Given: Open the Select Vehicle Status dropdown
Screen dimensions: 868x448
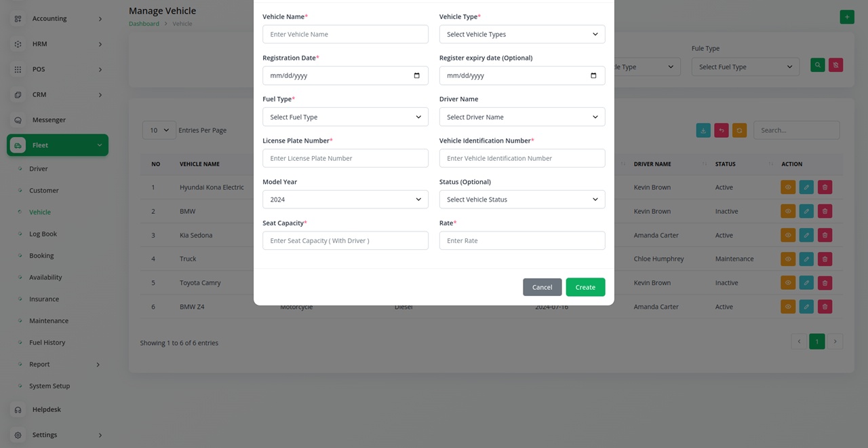Looking at the screenshot, I should tap(522, 200).
